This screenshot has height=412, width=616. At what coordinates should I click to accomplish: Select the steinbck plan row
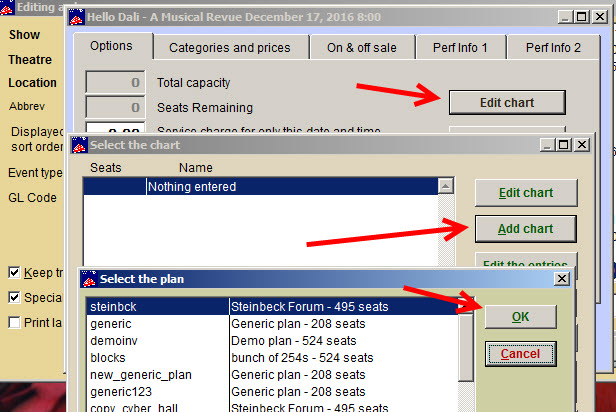click(x=272, y=306)
